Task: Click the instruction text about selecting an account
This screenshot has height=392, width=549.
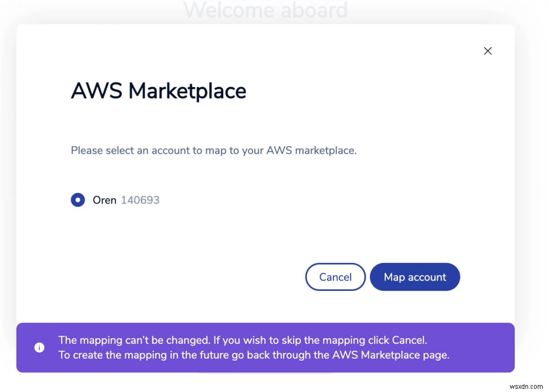Action: tap(213, 150)
